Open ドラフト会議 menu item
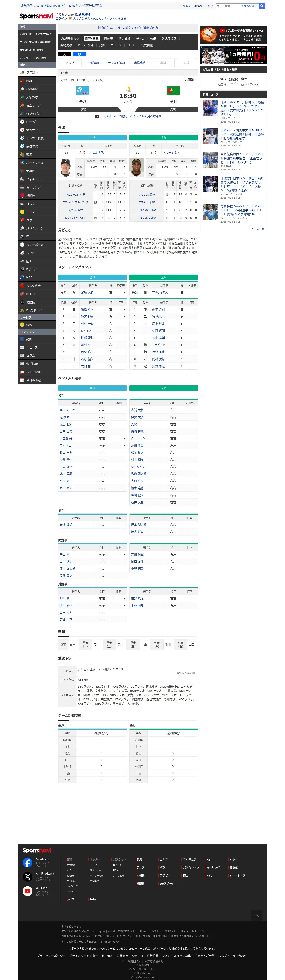 pyautogui.click(x=86, y=45)
